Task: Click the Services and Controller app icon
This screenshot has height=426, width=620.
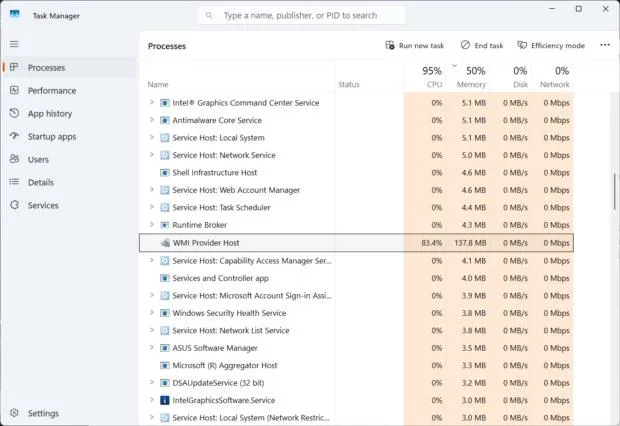Action: pyautogui.click(x=164, y=278)
